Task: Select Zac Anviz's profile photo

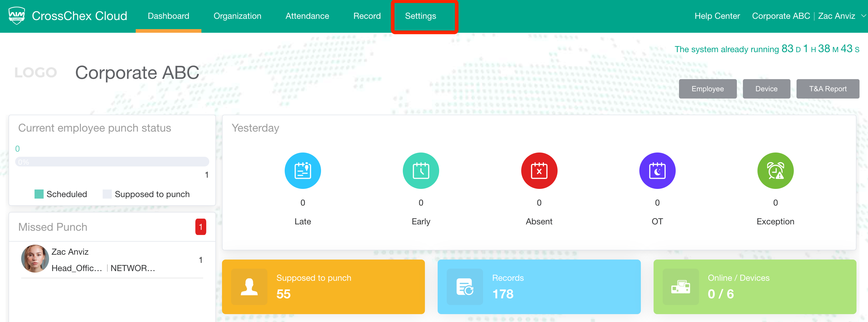Action: (35, 259)
